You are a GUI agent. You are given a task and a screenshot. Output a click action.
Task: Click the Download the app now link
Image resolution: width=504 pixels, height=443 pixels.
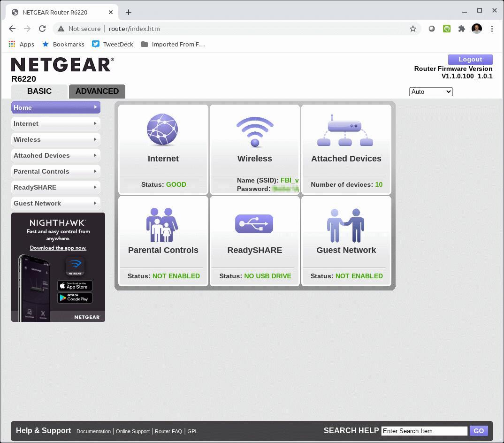(58, 248)
